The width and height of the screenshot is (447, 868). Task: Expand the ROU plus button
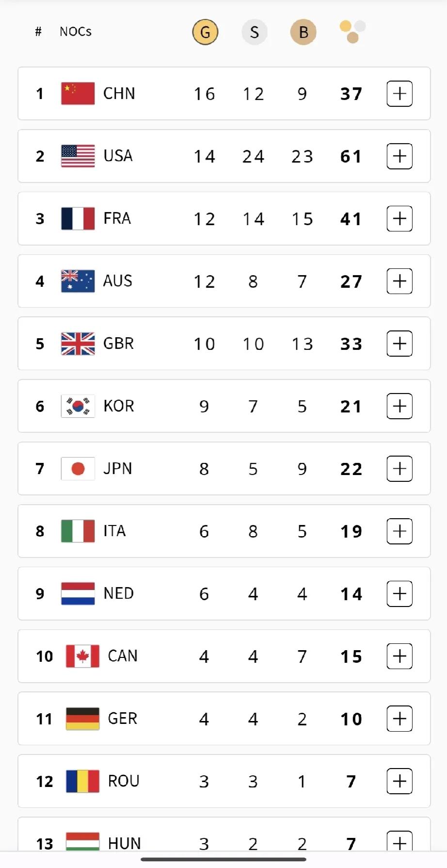coord(399,781)
